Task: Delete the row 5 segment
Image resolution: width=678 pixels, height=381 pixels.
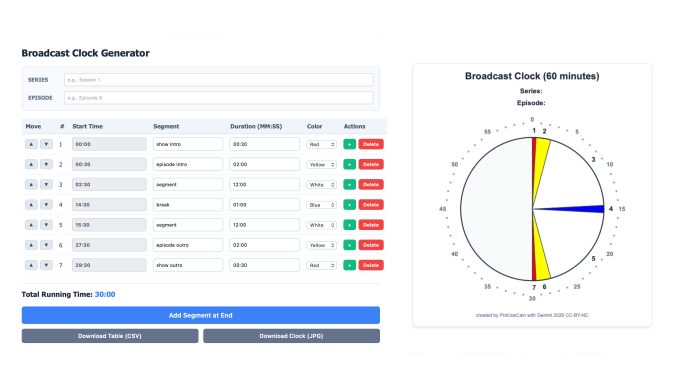Action: (x=371, y=225)
